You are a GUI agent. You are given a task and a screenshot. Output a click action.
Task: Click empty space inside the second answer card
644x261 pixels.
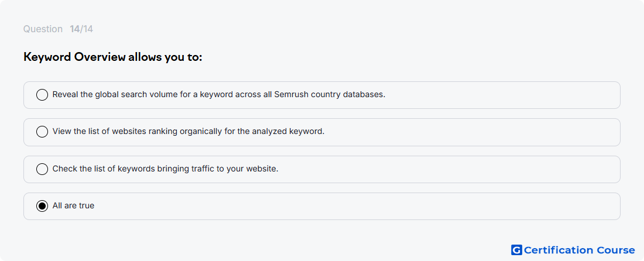pos(472,132)
